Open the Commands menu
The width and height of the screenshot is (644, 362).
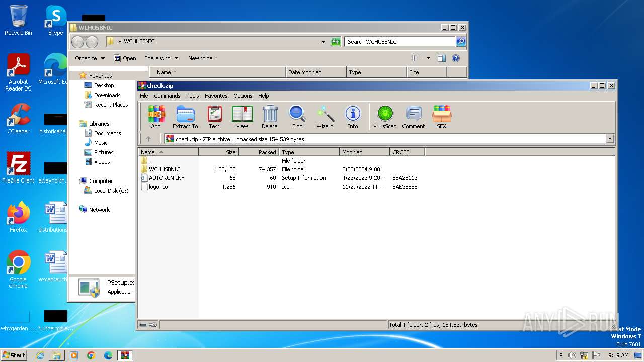(167, 96)
